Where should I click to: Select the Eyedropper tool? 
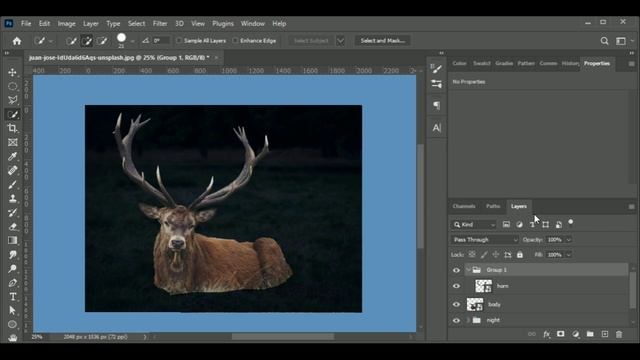13,156
